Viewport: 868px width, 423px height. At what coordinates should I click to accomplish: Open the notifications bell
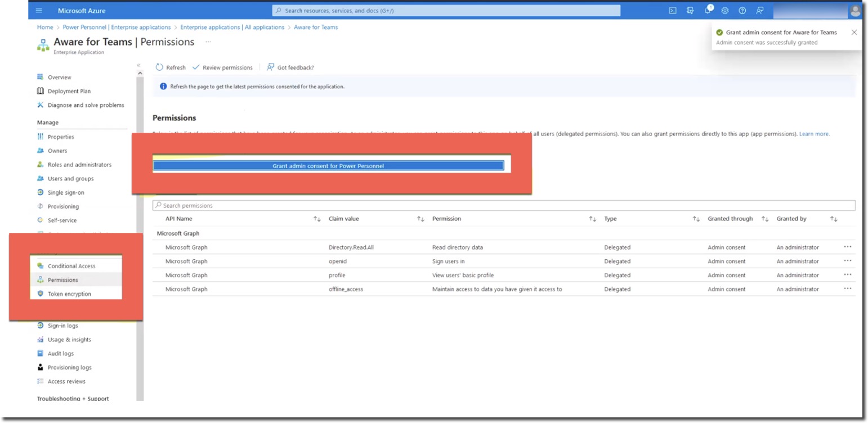click(708, 11)
